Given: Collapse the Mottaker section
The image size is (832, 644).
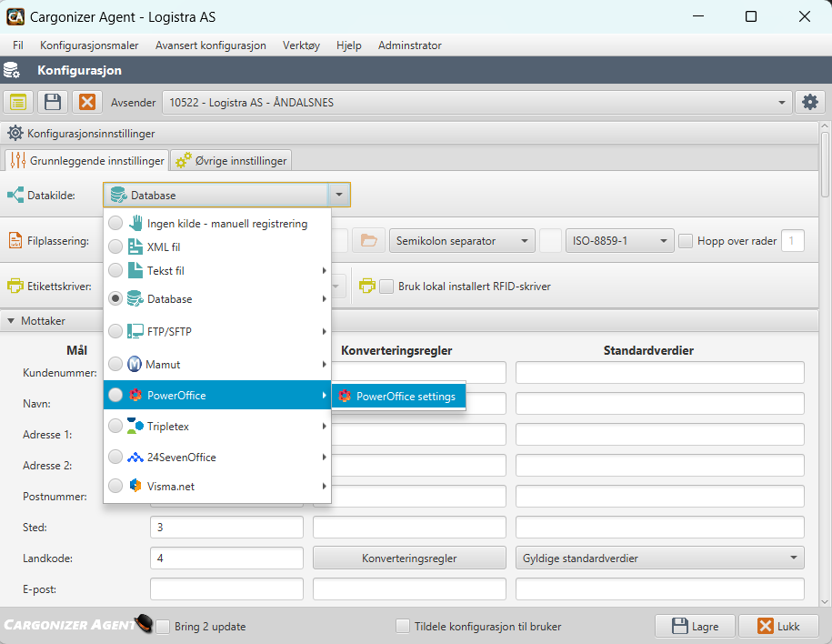Looking at the screenshot, I should point(11,320).
